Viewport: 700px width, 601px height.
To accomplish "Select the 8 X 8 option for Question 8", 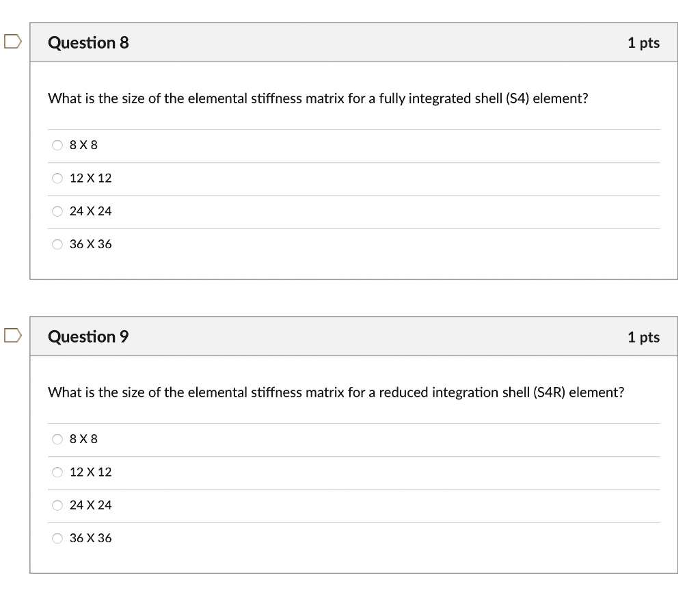I will click(x=57, y=145).
